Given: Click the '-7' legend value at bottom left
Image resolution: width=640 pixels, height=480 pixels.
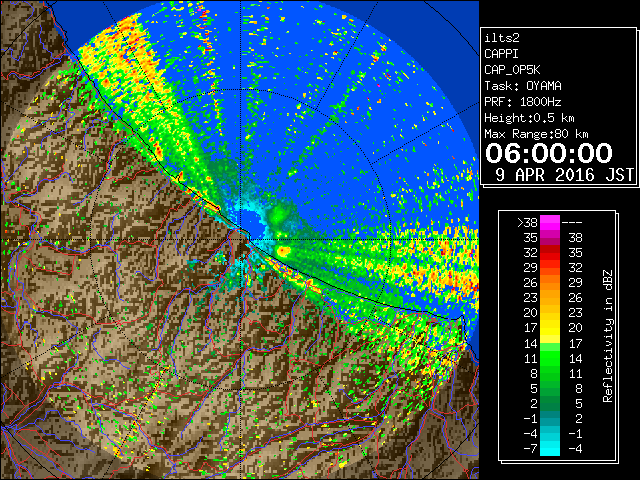Looking at the screenshot, I should point(530,449).
